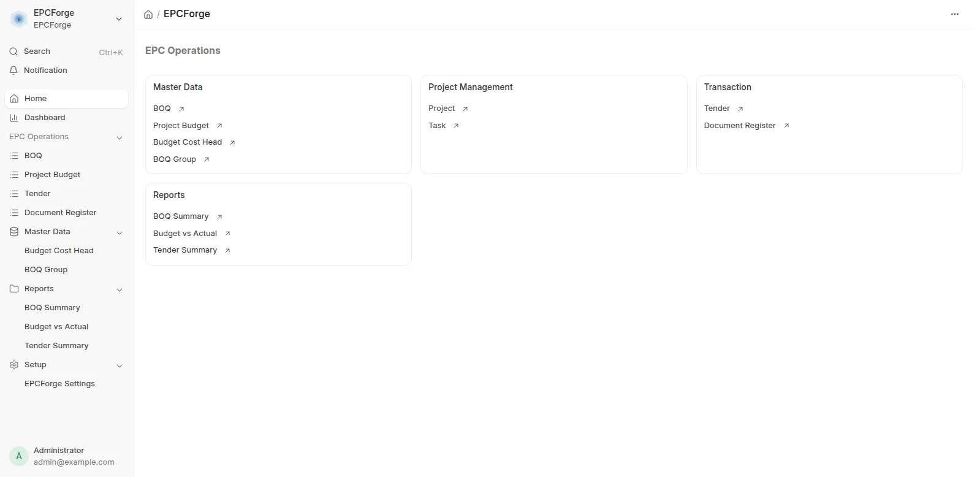Open Budget Cost Head in sidebar
The width and height of the screenshot is (980, 477).
tap(59, 251)
